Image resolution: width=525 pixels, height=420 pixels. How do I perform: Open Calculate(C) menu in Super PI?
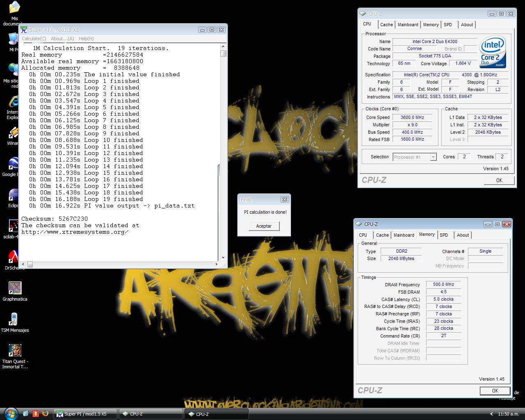[34, 39]
